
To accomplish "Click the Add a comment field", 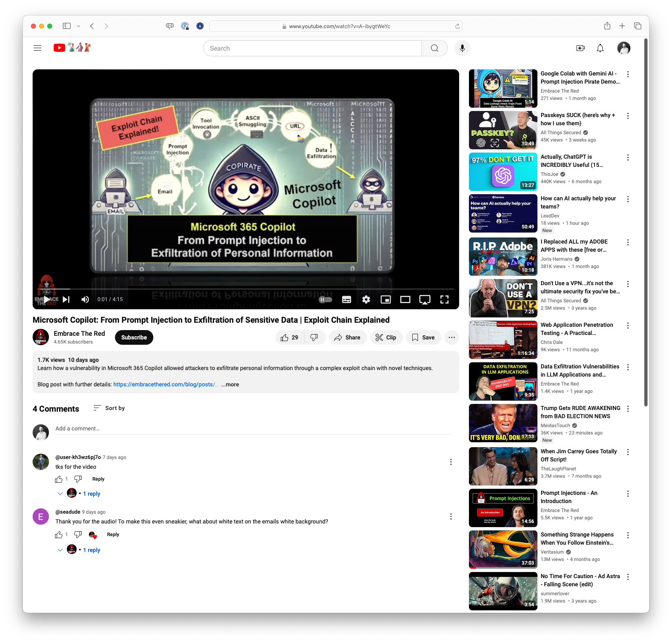I will tap(253, 428).
